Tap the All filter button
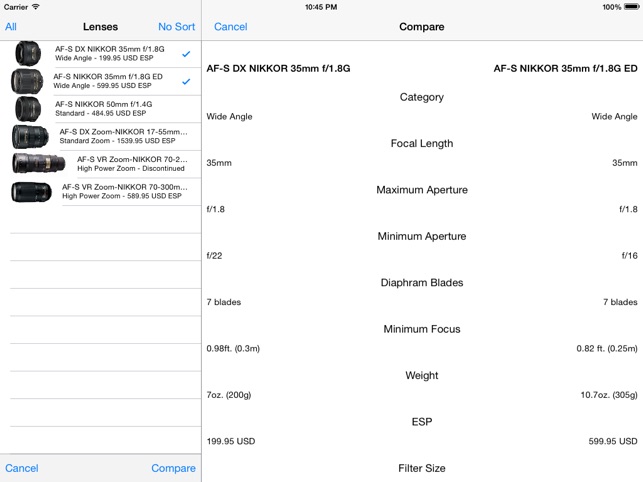 (11, 27)
